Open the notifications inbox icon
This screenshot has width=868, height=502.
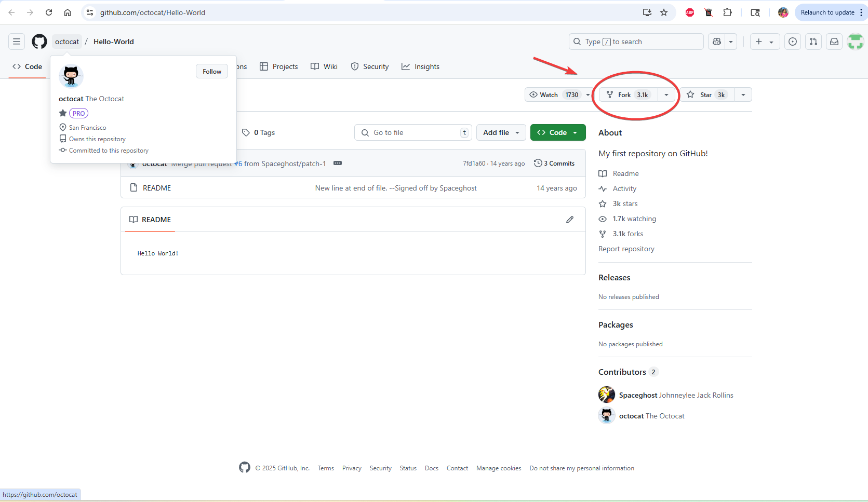point(834,42)
